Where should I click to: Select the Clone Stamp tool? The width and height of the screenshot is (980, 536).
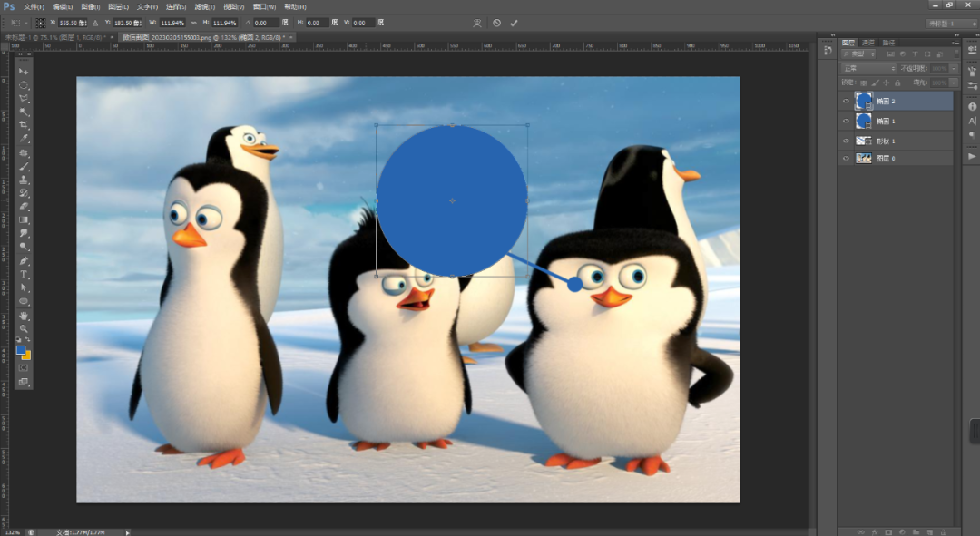pyautogui.click(x=24, y=180)
